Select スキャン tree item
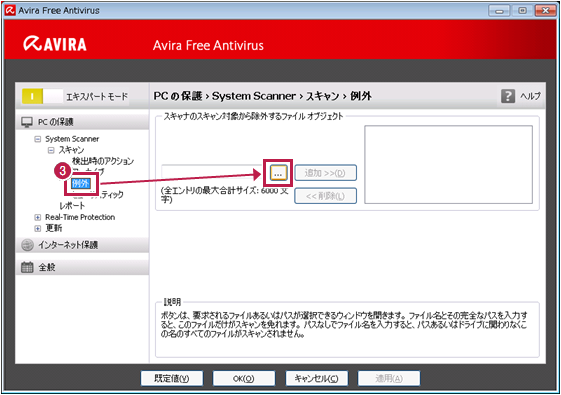 pos(71,150)
